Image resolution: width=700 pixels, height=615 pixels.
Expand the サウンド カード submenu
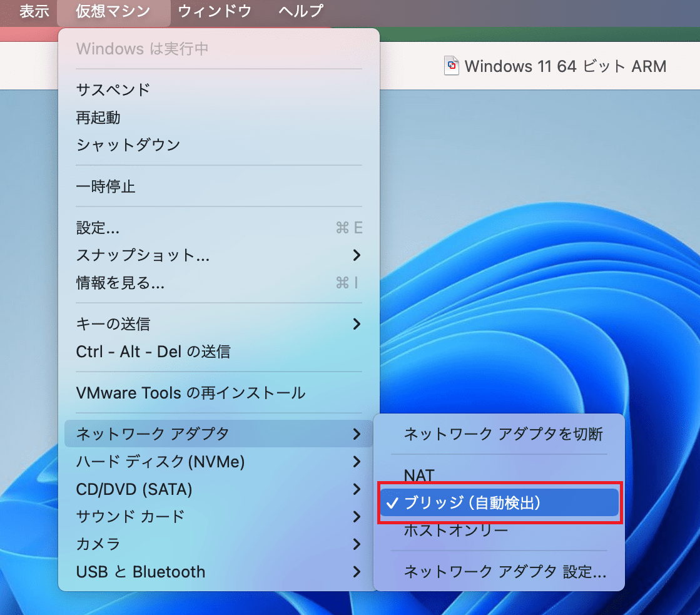pos(219,517)
